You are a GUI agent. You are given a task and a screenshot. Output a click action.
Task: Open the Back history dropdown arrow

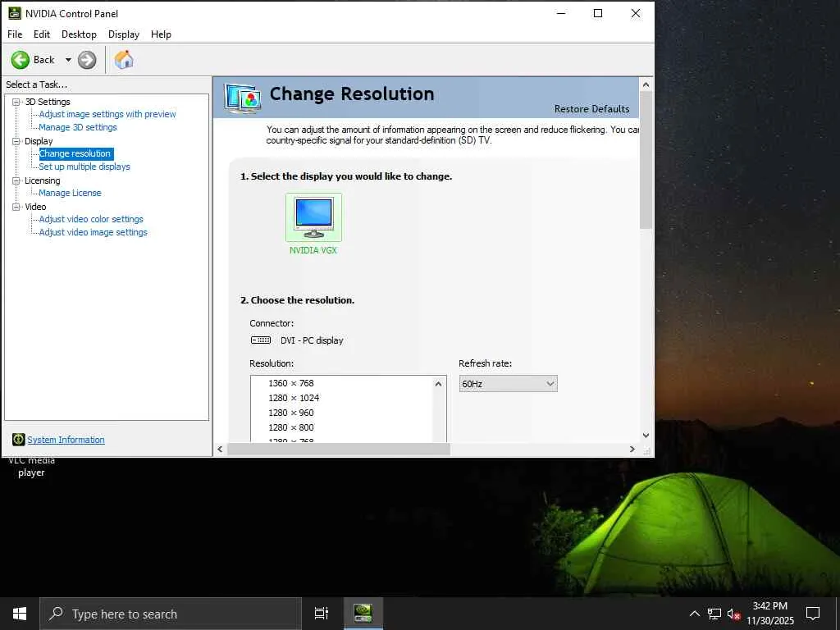(68, 60)
